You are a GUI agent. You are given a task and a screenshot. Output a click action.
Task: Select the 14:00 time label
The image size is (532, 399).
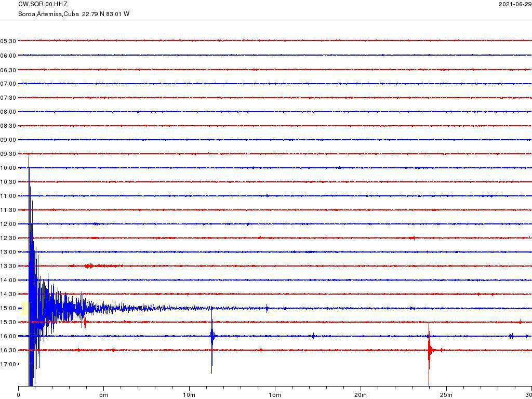pos(8,280)
